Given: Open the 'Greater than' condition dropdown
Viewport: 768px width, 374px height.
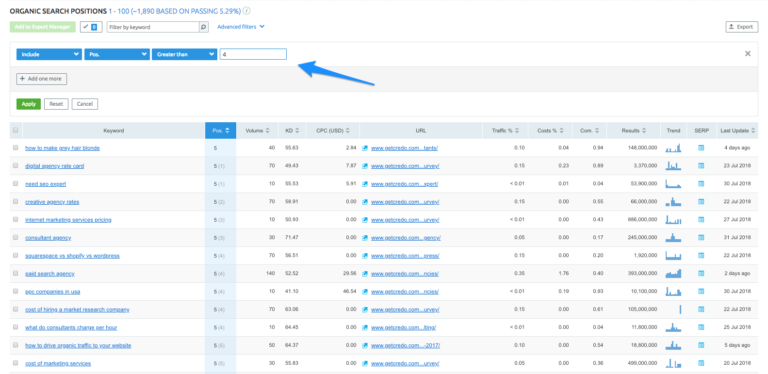Looking at the screenshot, I should [x=185, y=54].
